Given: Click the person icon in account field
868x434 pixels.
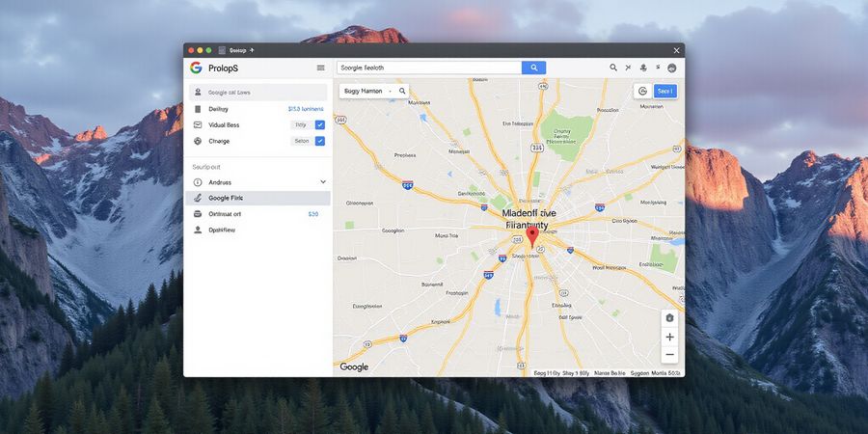Looking at the screenshot, I should [x=198, y=93].
